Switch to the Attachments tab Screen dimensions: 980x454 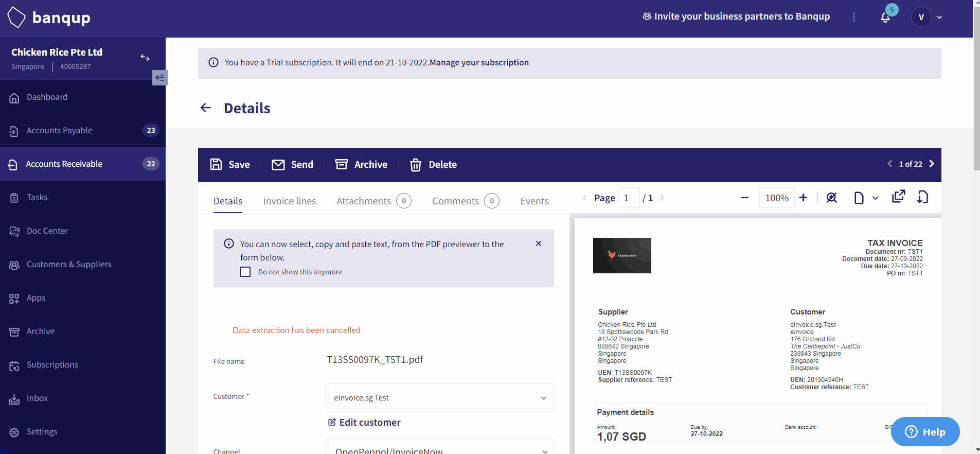(374, 201)
